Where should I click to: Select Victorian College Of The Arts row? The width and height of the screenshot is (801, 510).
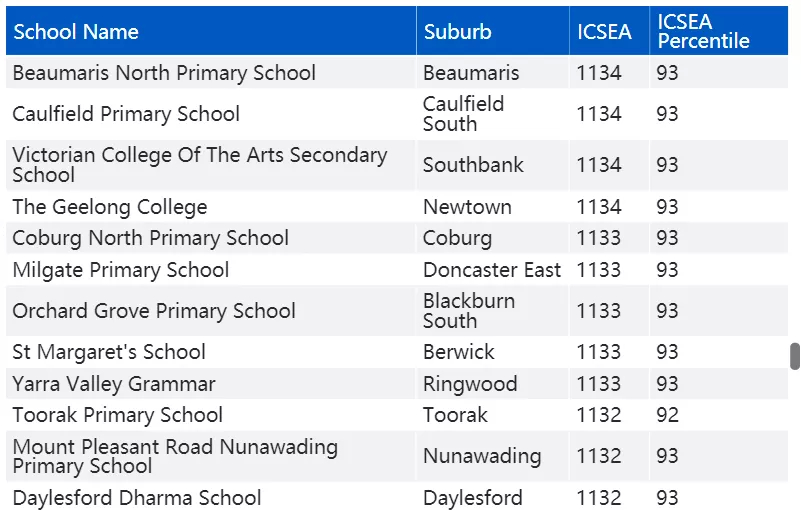point(397,165)
